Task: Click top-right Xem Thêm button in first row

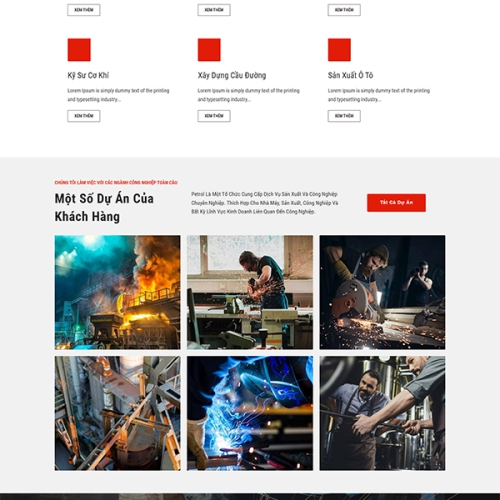Action: [x=344, y=10]
